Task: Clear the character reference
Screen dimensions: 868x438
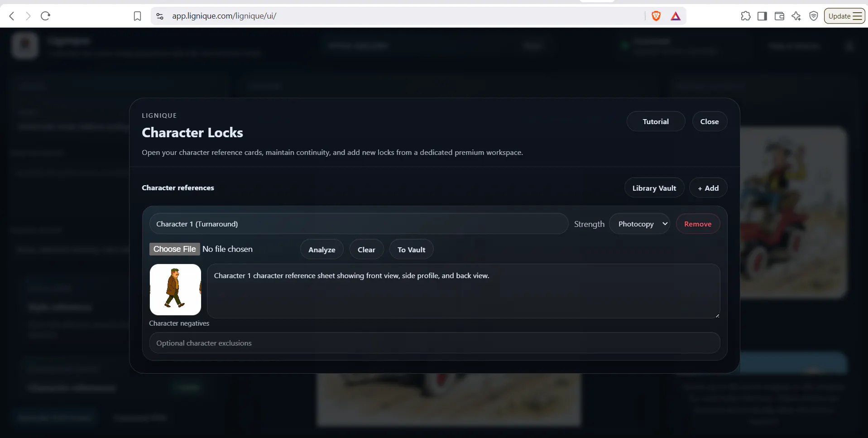Action: 366,250
